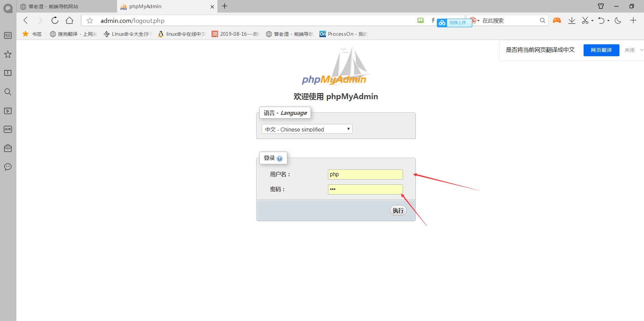Open the skin shirt icon in title bar
This screenshot has width=644, height=321.
pyautogui.click(x=601, y=6)
